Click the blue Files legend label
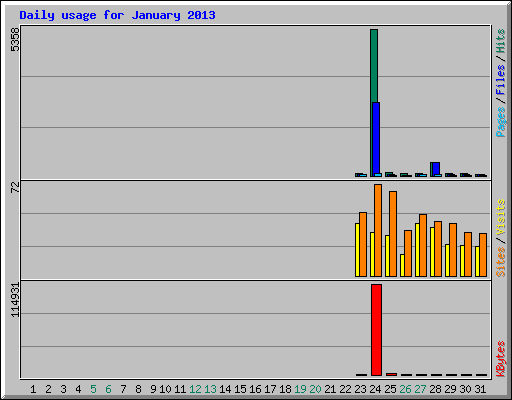Image resolution: width=512 pixels, height=400 pixels. (501, 80)
